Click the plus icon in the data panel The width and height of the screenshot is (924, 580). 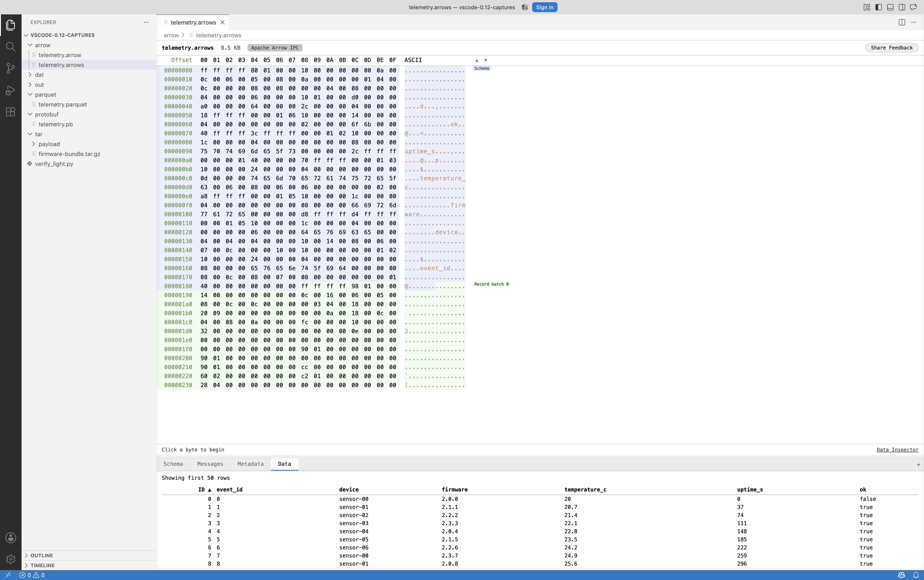point(918,464)
